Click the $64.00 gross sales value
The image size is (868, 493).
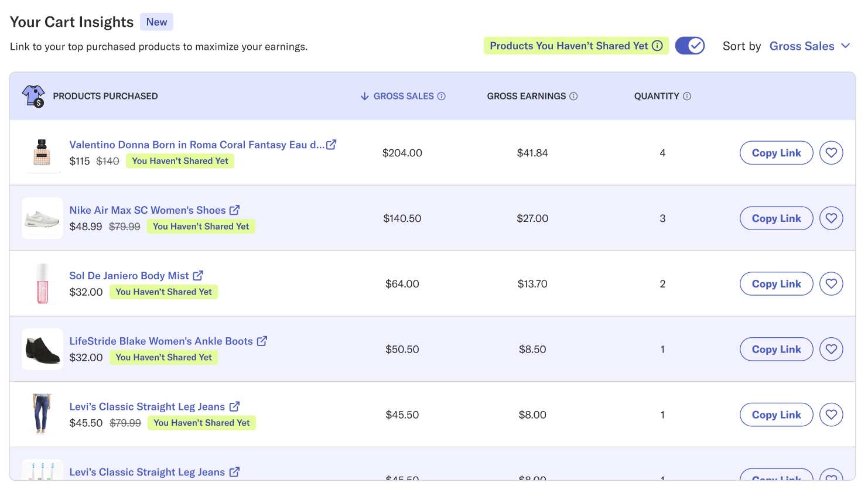tap(402, 284)
